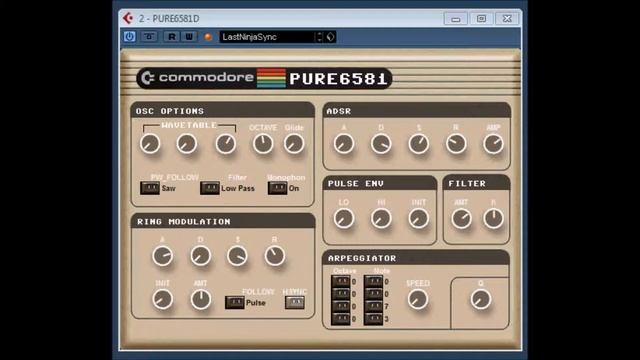
Task: Click the Ring Modulation R knob
Action: (x=275, y=256)
